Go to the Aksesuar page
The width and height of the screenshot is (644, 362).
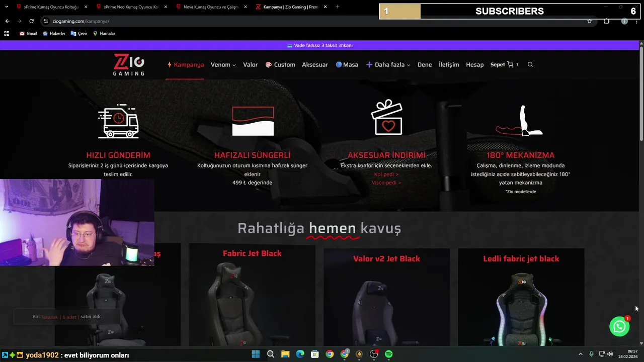click(315, 64)
